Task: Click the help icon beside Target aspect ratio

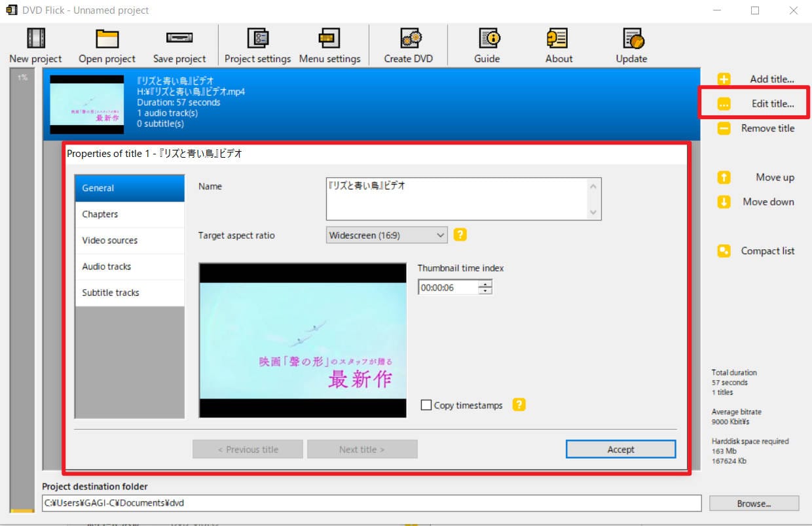Action: pos(460,234)
